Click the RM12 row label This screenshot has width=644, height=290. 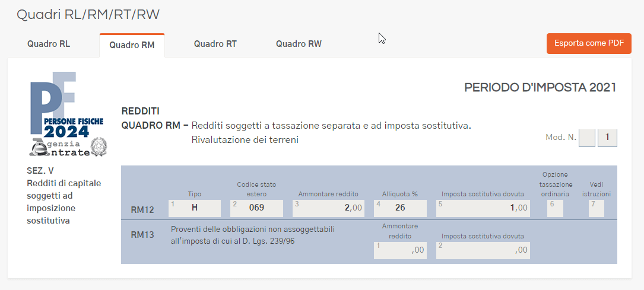click(142, 211)
